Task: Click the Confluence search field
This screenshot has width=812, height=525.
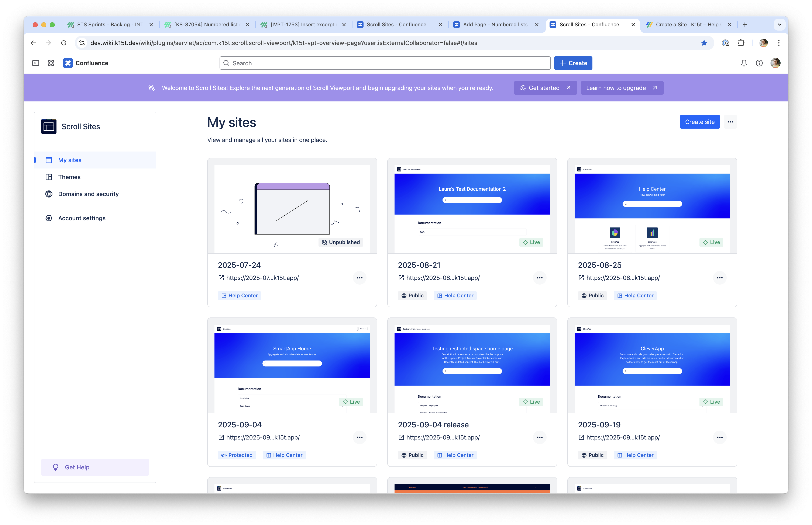Action: pyautogui.click(x=385, y=63)
